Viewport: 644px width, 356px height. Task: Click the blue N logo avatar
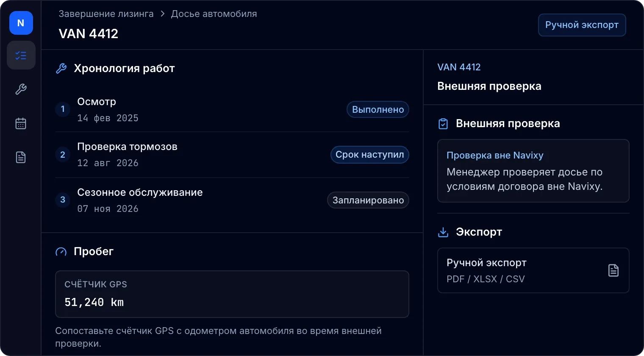pyautogui.click(x=21, y=23)
